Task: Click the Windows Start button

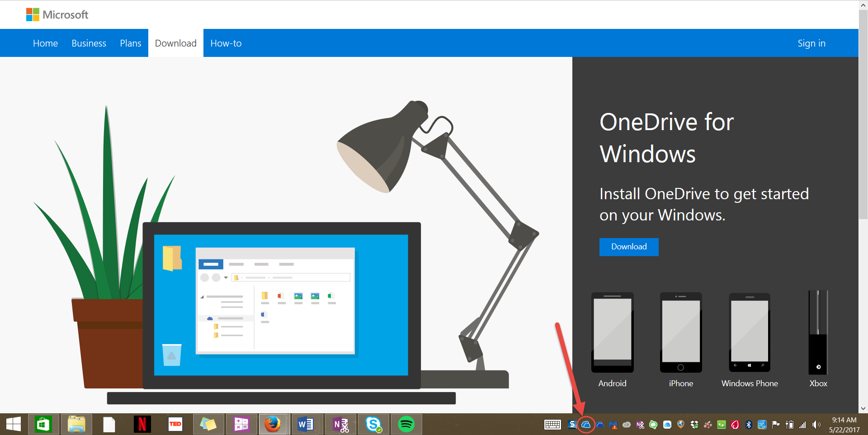Action: pos(14,424)
